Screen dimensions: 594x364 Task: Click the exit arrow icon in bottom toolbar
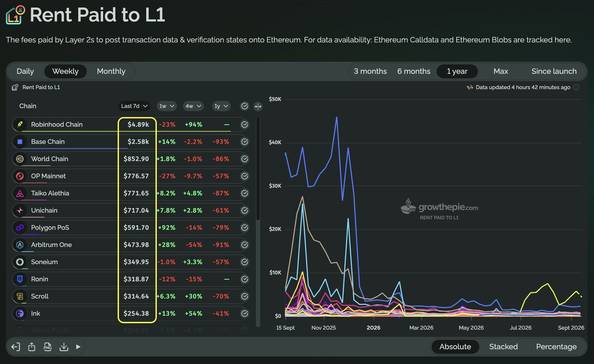point(15,347)
